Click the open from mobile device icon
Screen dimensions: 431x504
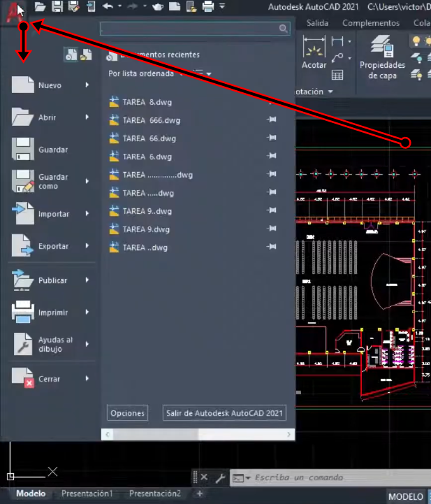91,6
